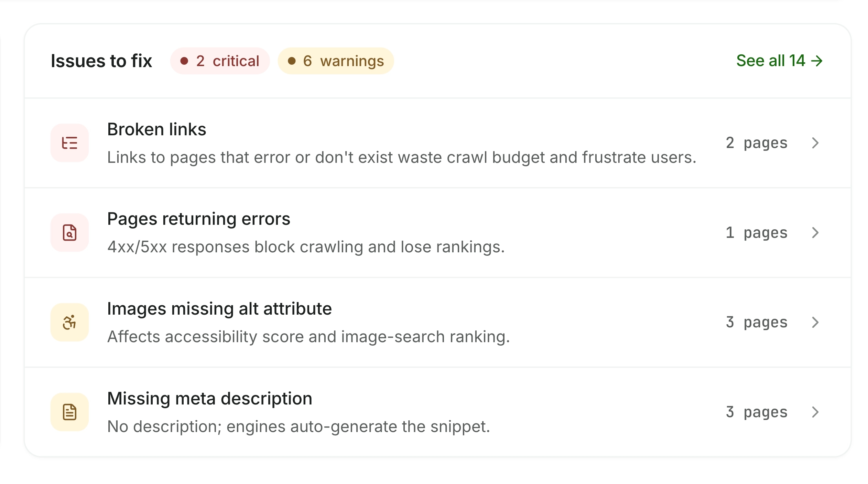Expand the Broken links row chevron
The height and width of the screenshot is (484, 868).
(815, 143)
